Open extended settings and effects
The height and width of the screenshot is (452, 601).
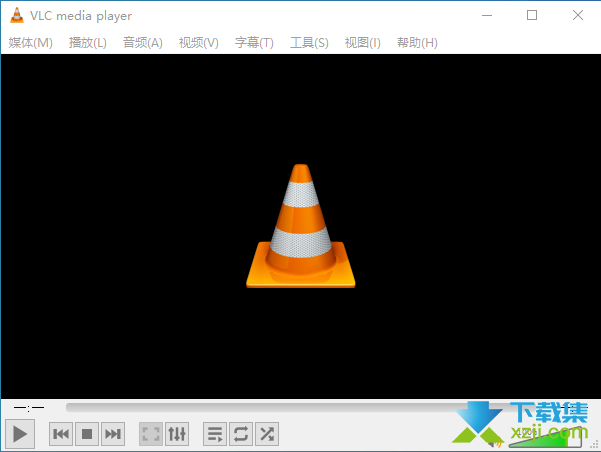[x=177, y=434]
